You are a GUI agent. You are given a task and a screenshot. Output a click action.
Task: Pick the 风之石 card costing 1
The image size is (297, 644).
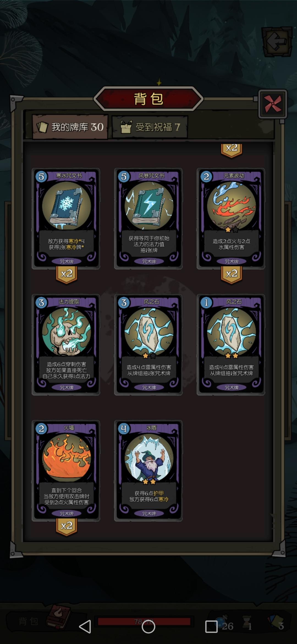[x=231, y=345]
